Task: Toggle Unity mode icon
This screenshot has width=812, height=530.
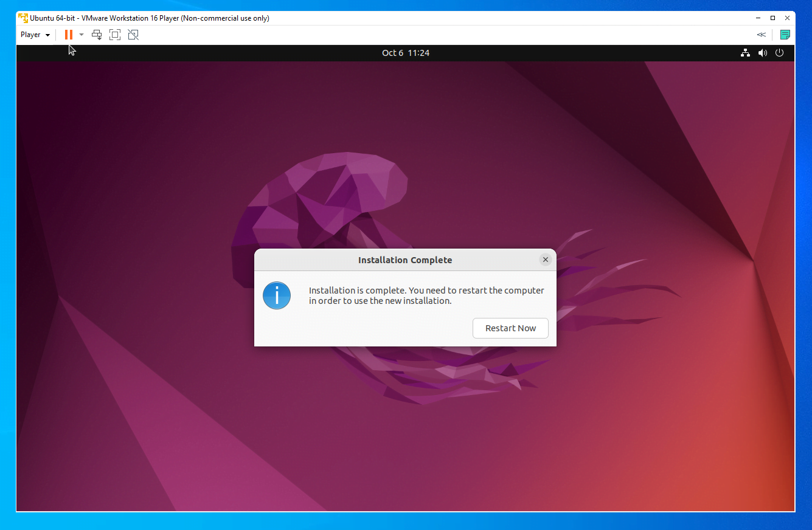Action: (x=133, y=35)
